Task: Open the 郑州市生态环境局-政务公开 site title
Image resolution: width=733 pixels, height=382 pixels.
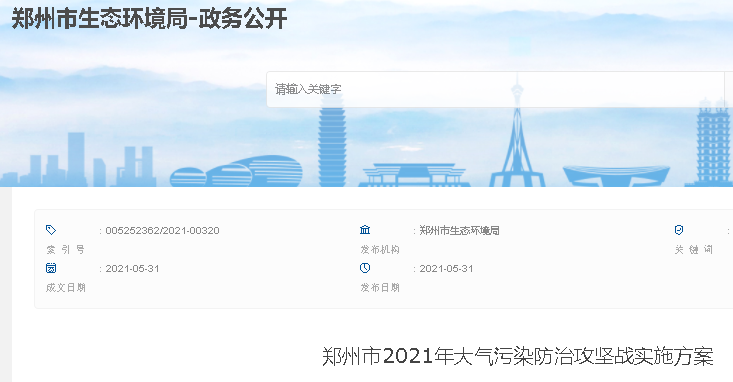Action: [x=149, y=19]
